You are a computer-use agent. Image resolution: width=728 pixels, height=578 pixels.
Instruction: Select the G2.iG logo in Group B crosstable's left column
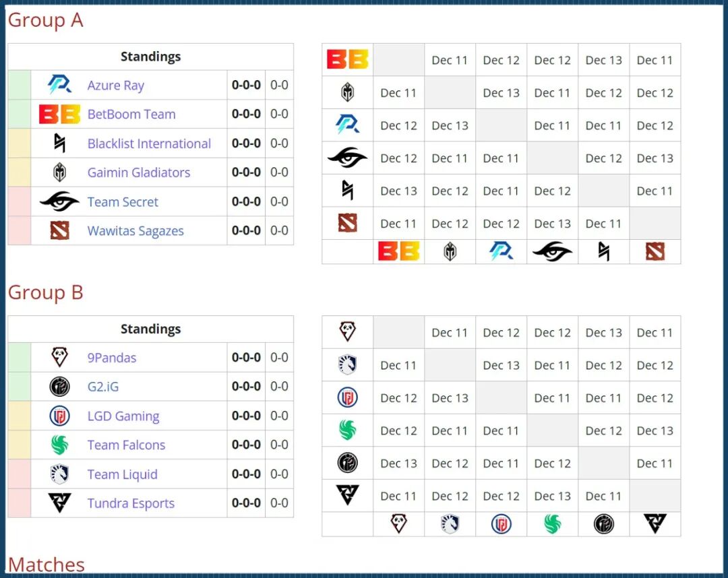(347, 463)
